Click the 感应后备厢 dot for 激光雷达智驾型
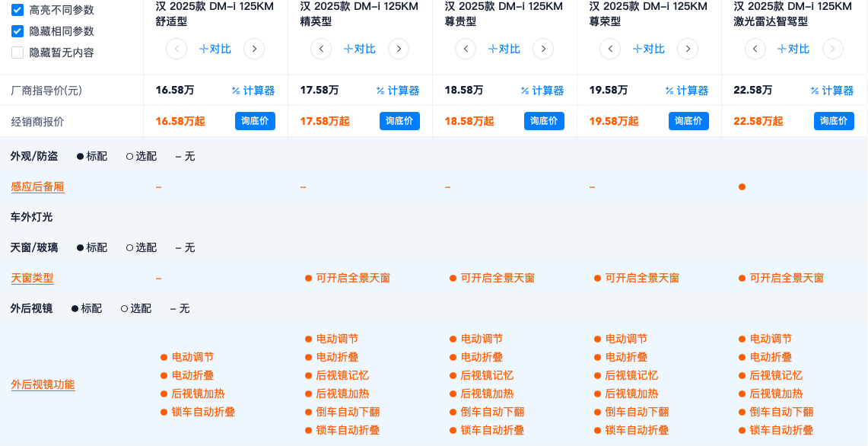The height and width of the screenshot is (446, 868). 742,186
